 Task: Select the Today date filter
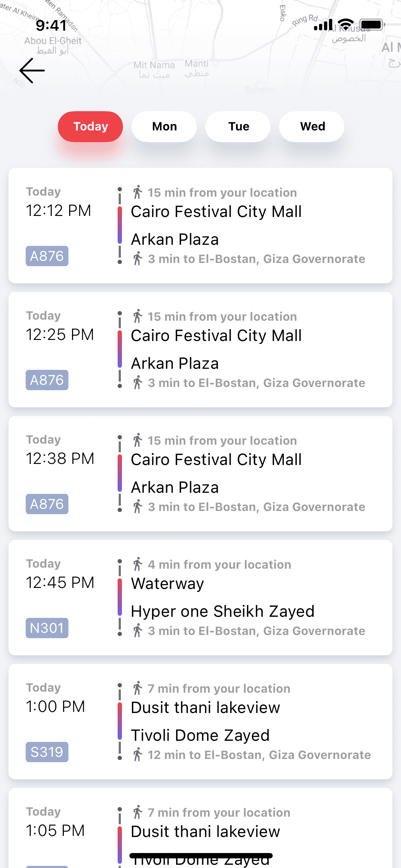[91, 126]
